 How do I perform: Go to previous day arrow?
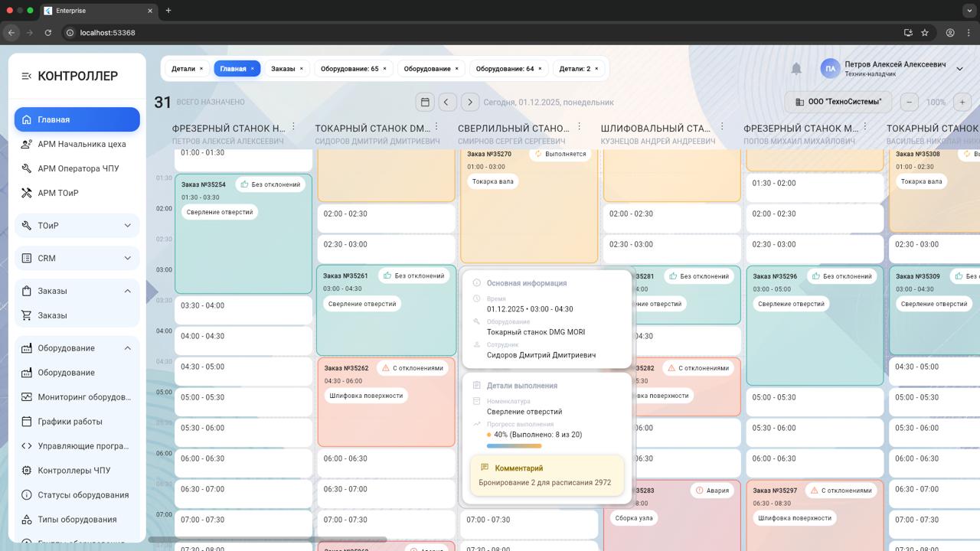pos(447,102)
